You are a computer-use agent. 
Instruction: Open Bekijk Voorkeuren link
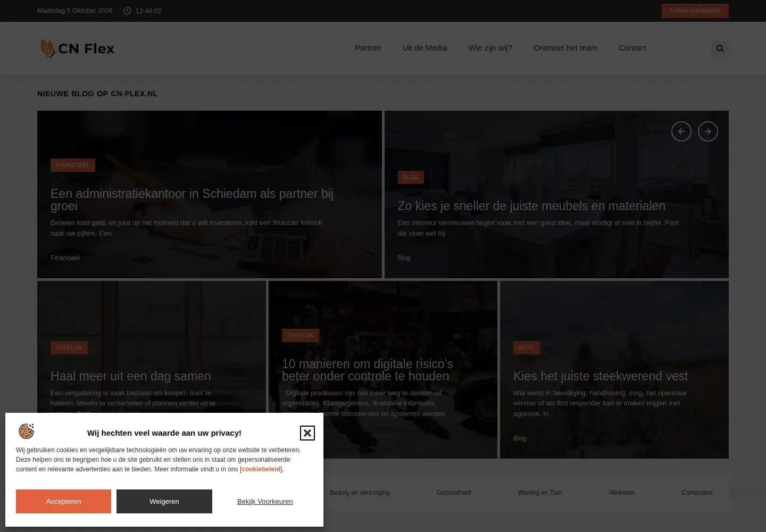265,501
